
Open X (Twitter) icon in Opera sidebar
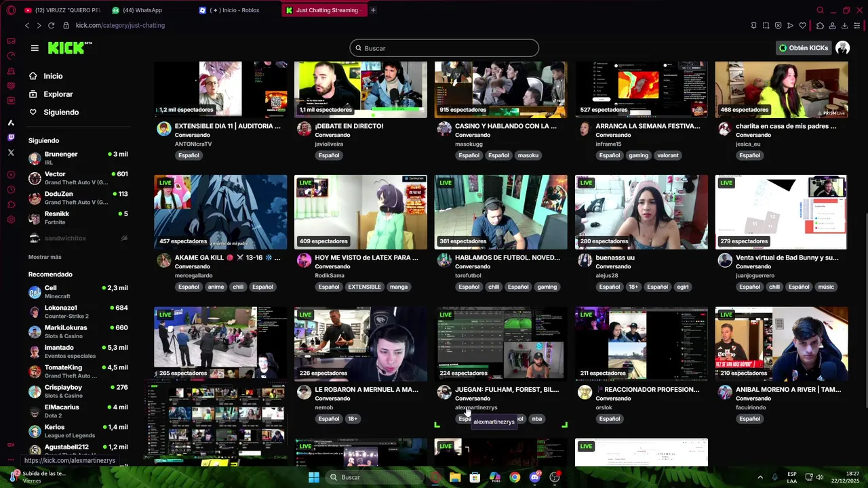(x=11, y=152)
